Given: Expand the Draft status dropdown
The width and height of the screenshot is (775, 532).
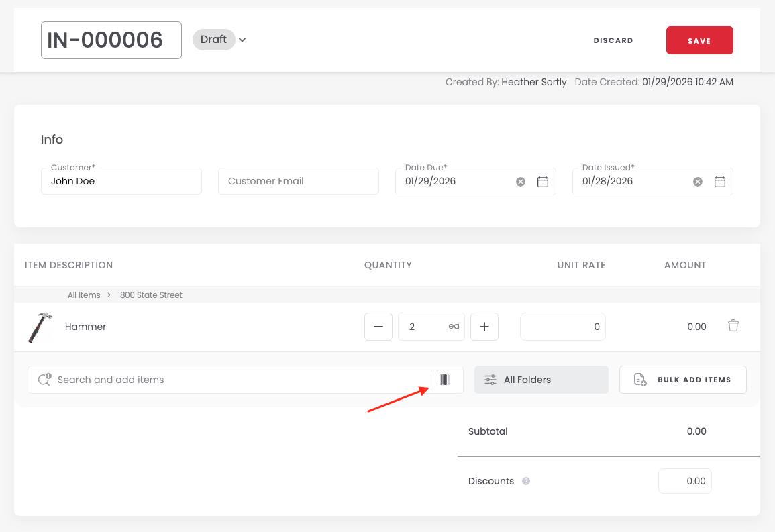Looking at the screenshot, I should [242, 40].
